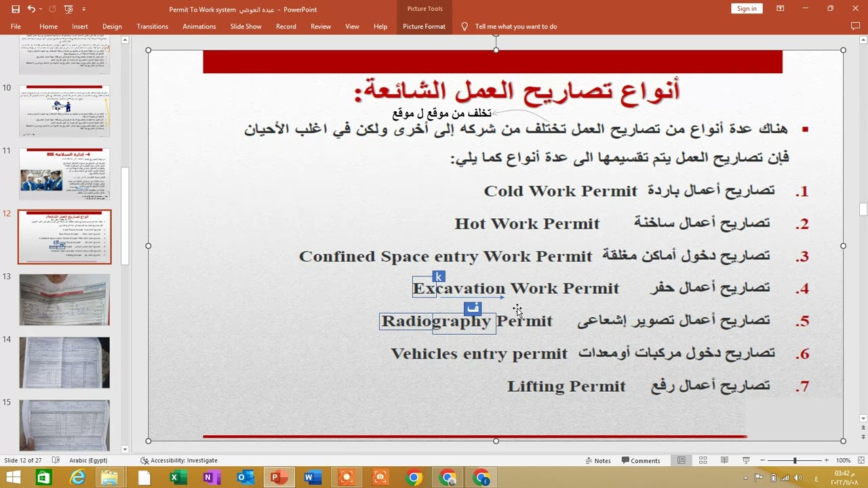Open the Animations ribbon tab
868x488 pixels.
pos(199,26)
